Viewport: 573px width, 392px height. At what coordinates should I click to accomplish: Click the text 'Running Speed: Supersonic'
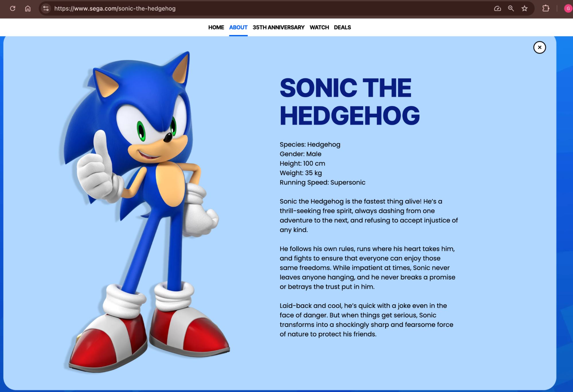coord(322,182)
